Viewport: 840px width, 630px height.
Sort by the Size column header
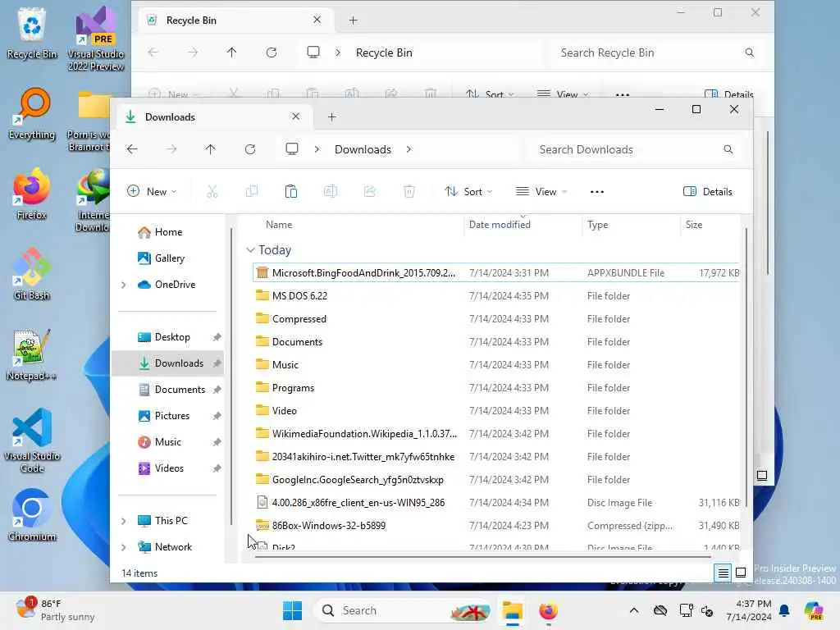click(694, 225)
